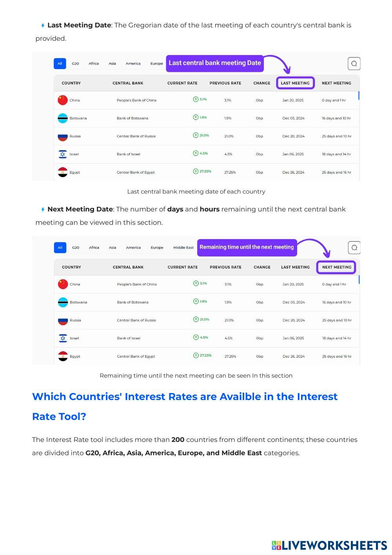Select the G20 filter tab in upper table
This screenshot has height=555, width=392.
click(x=75, y=64)
